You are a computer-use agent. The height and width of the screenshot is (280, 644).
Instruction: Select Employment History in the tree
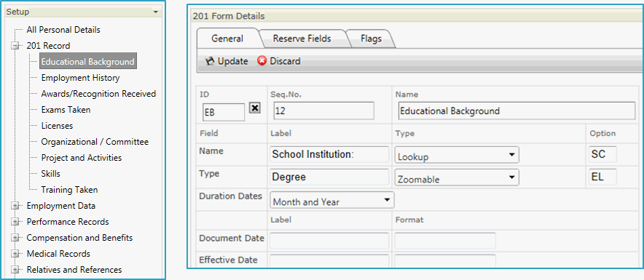(x=80, y=78)
